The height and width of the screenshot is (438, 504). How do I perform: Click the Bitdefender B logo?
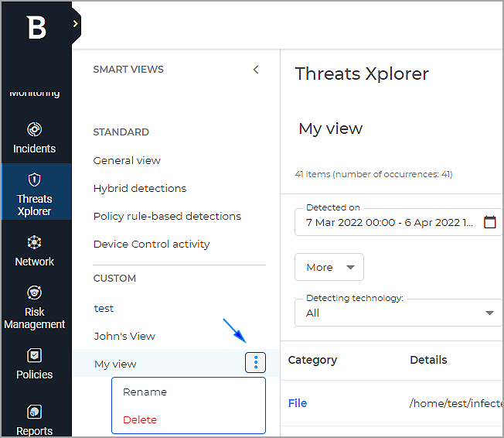coord(36,28)
